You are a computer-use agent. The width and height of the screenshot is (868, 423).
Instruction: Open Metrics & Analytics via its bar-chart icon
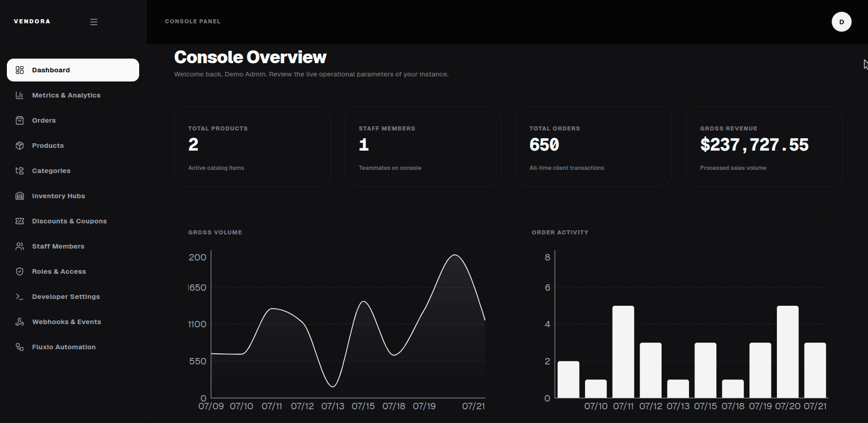[20, 95]
